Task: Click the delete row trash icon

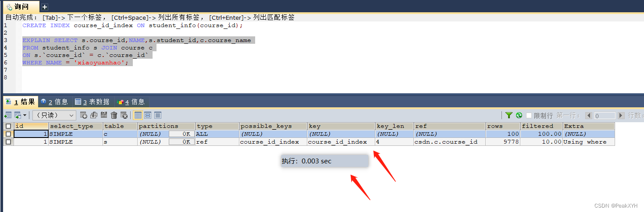Action: tap(114, 115)
